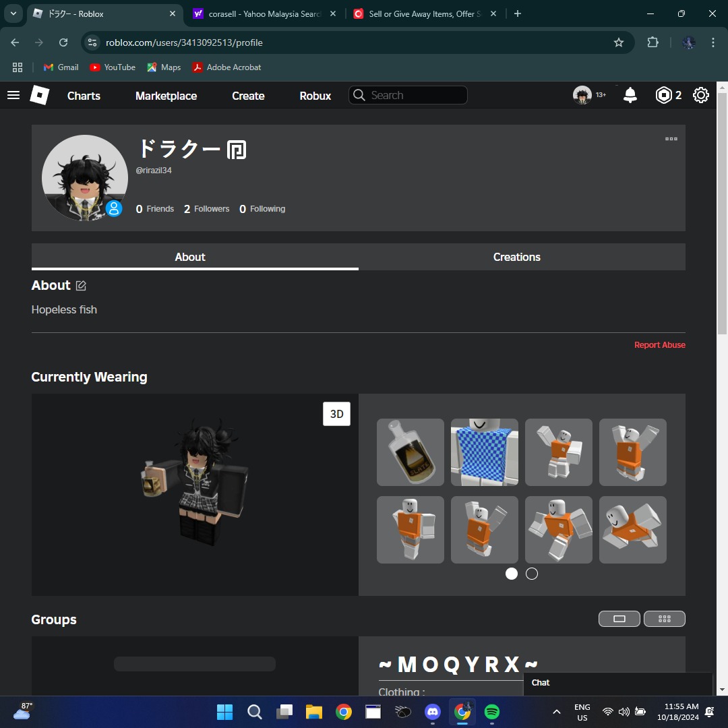The image size is (728, 728).
Task: Go back to previous page
Action: tap(15, 42)
